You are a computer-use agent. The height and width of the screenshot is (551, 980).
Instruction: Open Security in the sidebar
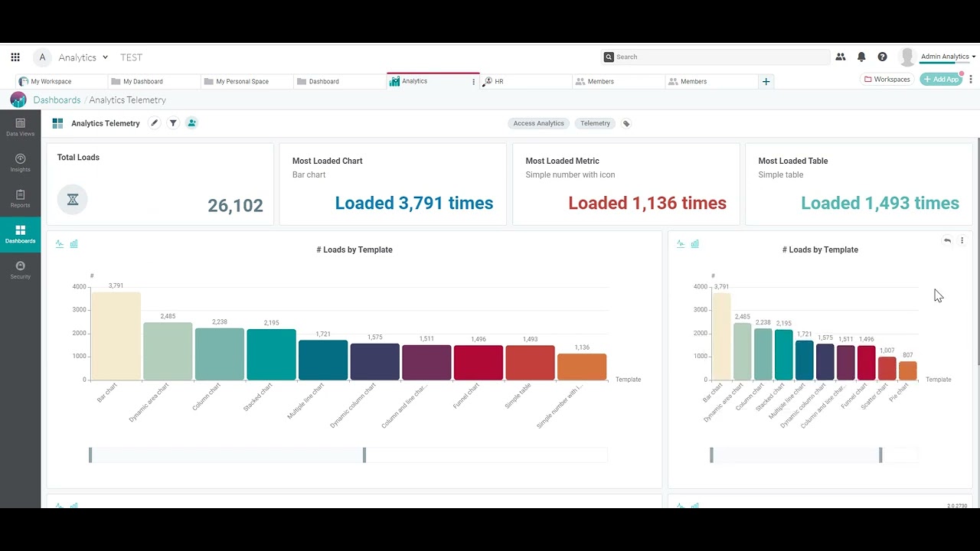point(20,270)
